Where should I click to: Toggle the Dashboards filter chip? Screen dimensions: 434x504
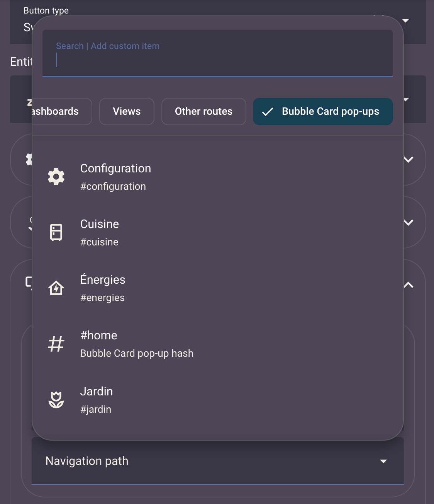pyautogui.click(x=62, y=111)
